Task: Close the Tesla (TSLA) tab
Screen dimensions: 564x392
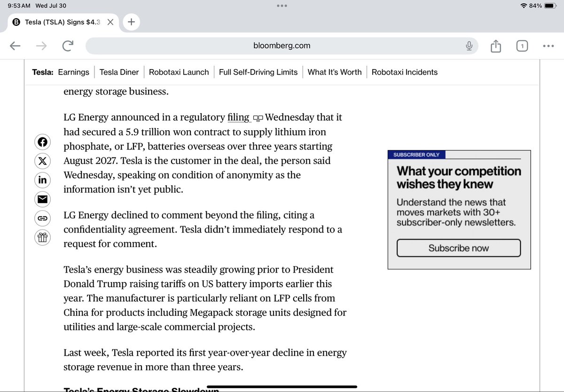Action: click(110, 22)
